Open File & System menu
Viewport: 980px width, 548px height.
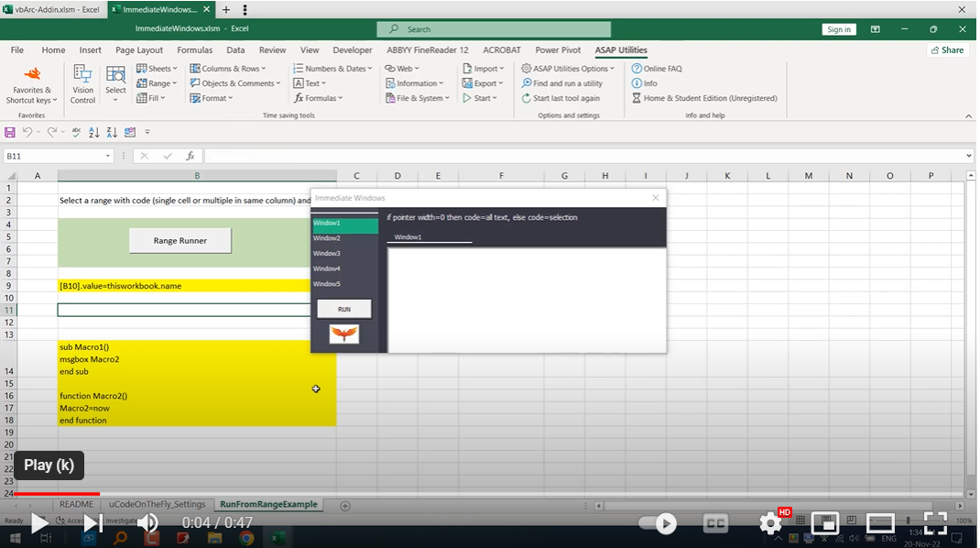417,97
